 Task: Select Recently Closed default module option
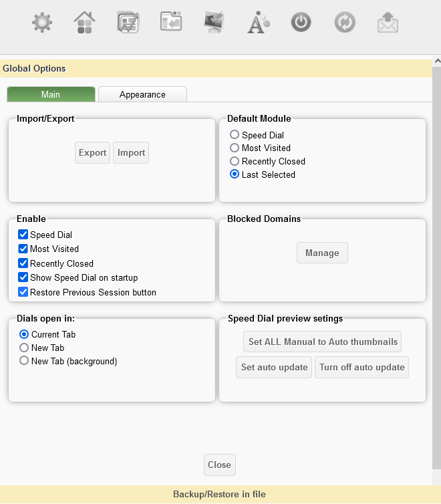pyautogui.click(x=235, y=161)
